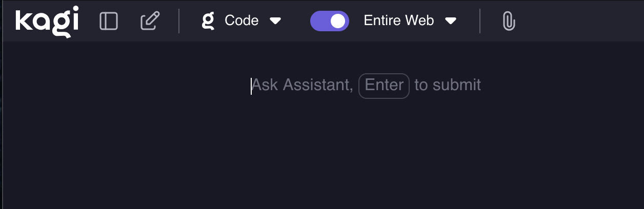The height and width of the screenshot is (209, 644).
Task: Start a new chat with the compose icon
Action: (x=150, y=21)
